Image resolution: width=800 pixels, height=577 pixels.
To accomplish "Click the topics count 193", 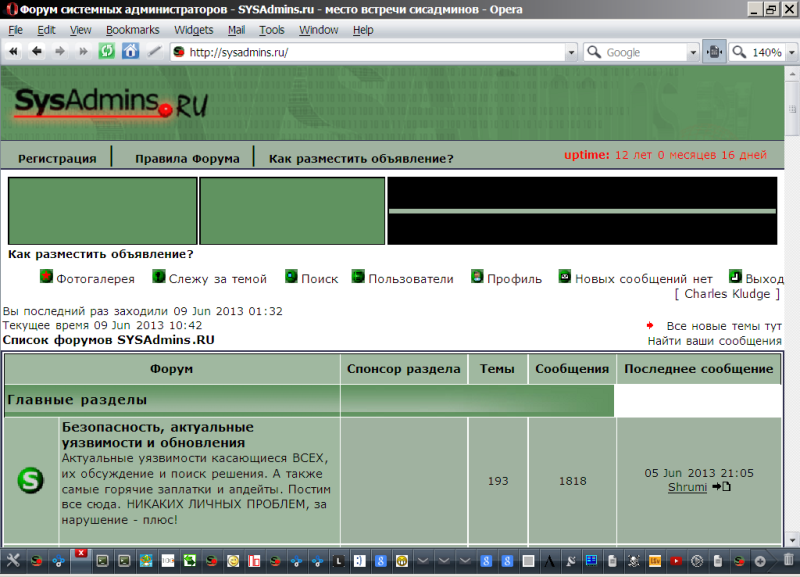I will pyautogui.click(x=498, y=481).
